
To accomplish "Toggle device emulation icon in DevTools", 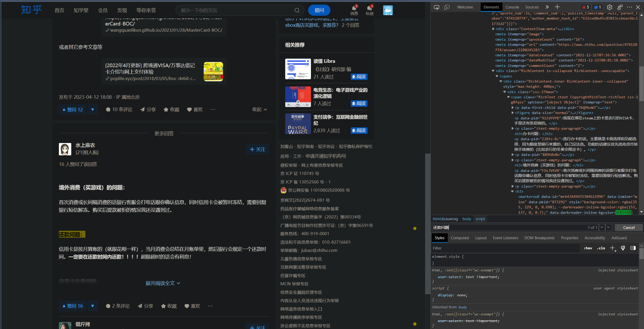I will (447, 7).
